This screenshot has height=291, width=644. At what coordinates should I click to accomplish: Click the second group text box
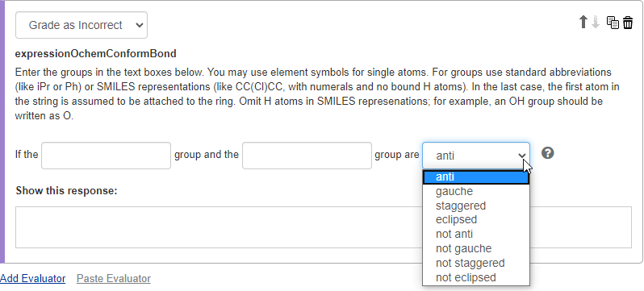pyautogui.click(x=307, y=156)
